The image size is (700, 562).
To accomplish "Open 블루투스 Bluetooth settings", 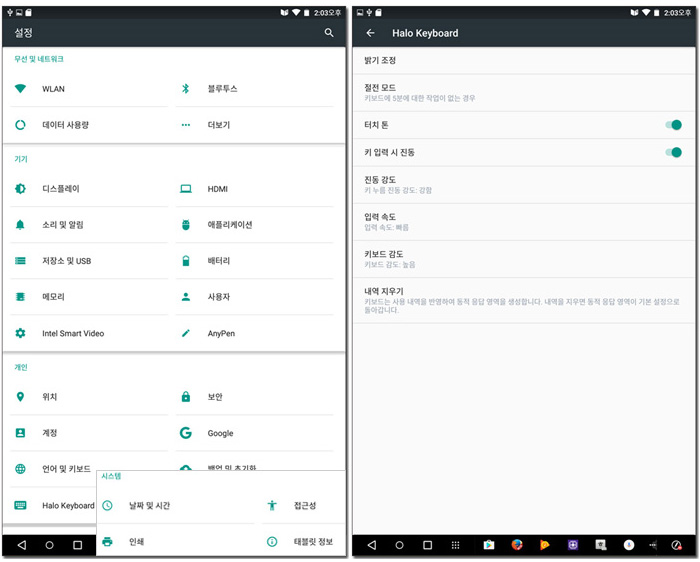I will coord(254,88).
